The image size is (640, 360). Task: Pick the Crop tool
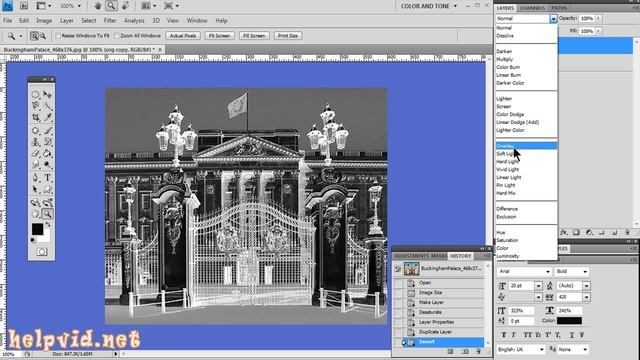click(36, 118)
